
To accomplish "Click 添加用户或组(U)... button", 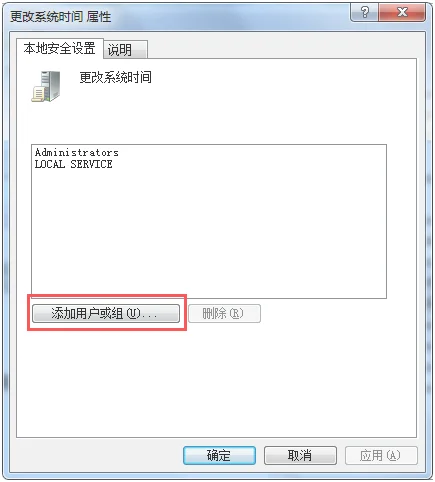I will click(x=106, y=313).
